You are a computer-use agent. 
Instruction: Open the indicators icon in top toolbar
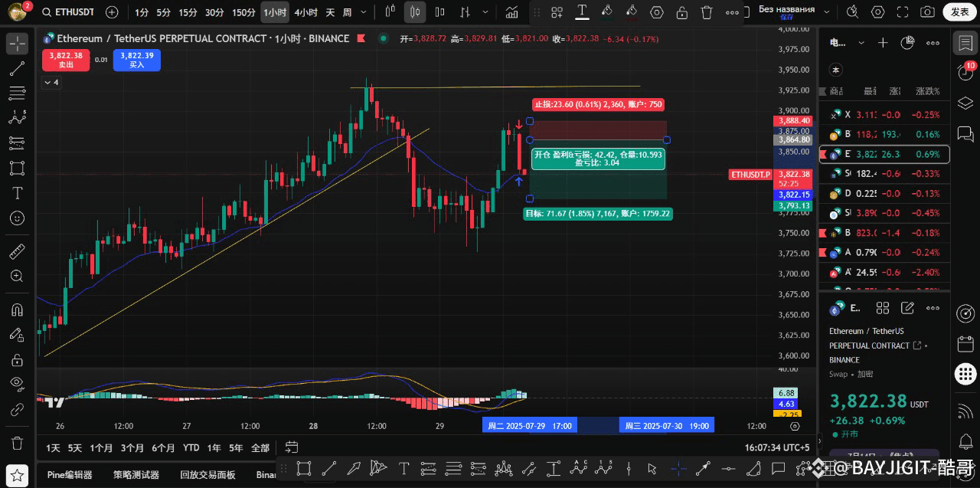[x=511, y=12]
